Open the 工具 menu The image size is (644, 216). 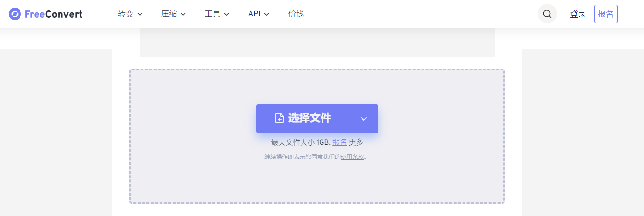tap(217, 14)
